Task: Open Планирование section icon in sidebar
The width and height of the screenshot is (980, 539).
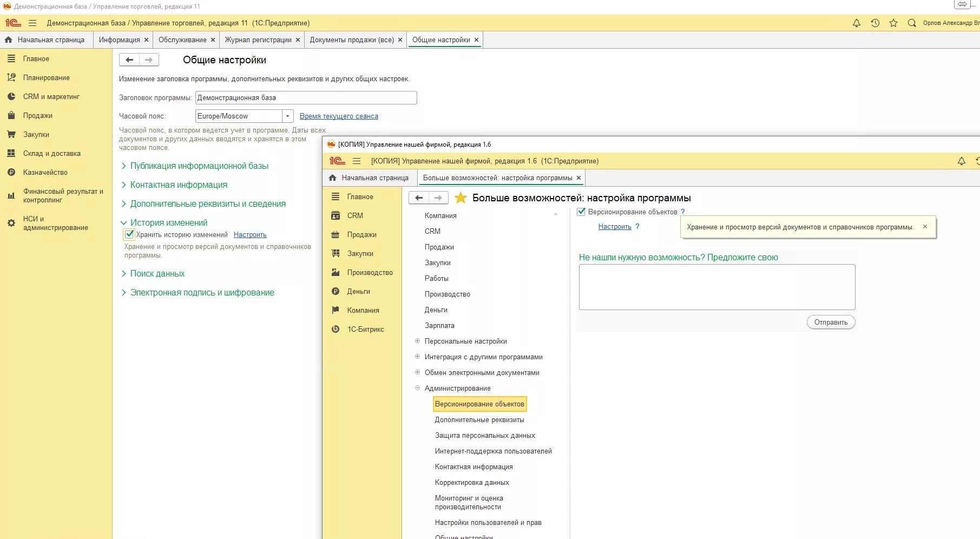Action: [11, 77]
